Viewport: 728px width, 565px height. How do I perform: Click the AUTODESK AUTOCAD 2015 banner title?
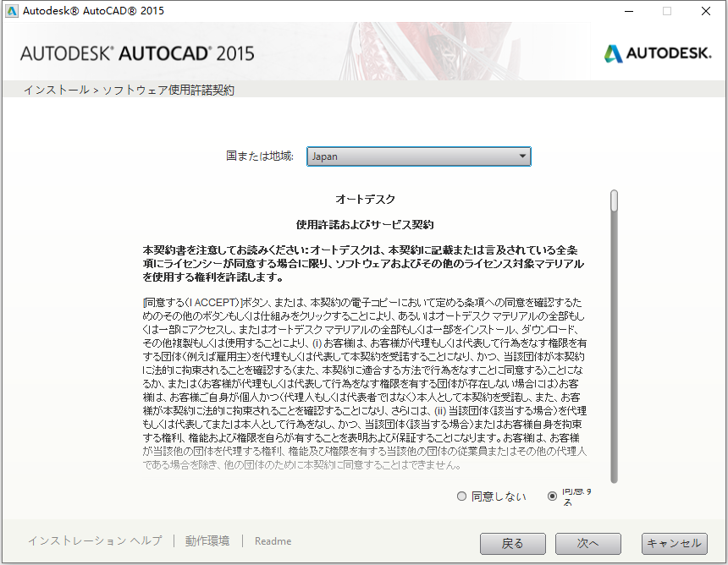pos(137,53)
